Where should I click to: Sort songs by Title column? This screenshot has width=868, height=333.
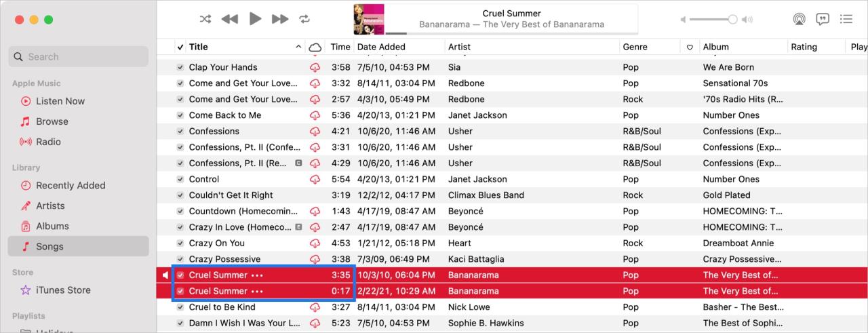pos(245,47)
